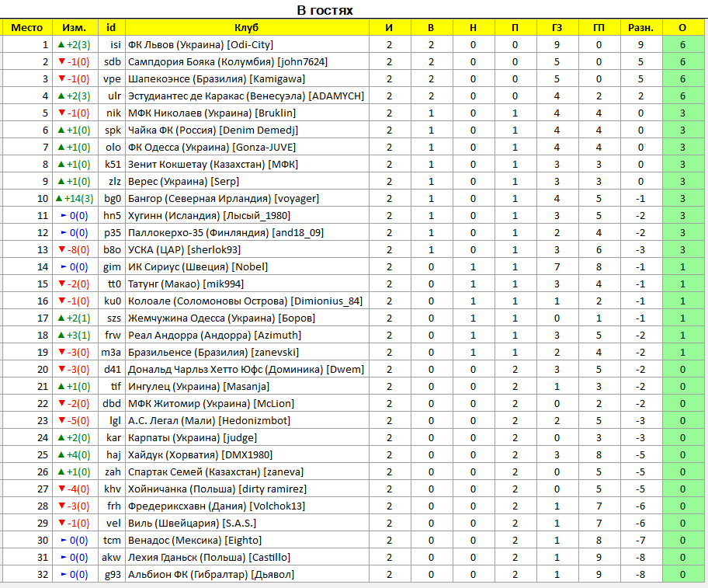The width and height of the screenshot is (708, 588).
Task: Click id "bg0" in Бангор row
Action: click(113, 198)
